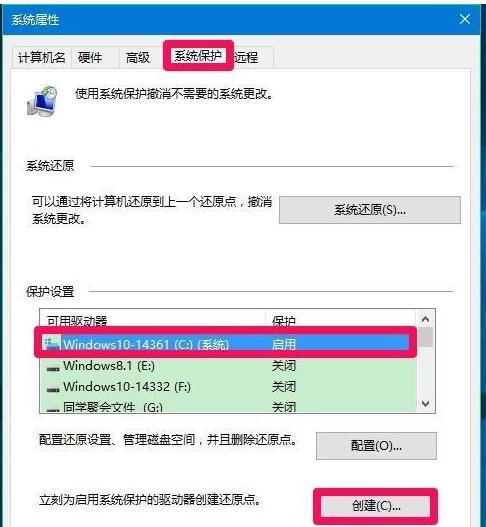
Task: Click the 配置(O)... button
Action: pos(376,446)
